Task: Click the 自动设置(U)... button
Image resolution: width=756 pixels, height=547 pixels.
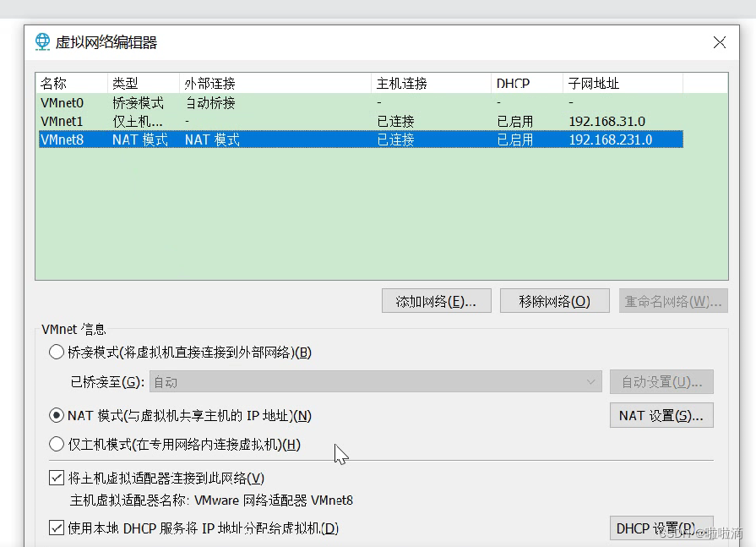Action: click(661, 382)
